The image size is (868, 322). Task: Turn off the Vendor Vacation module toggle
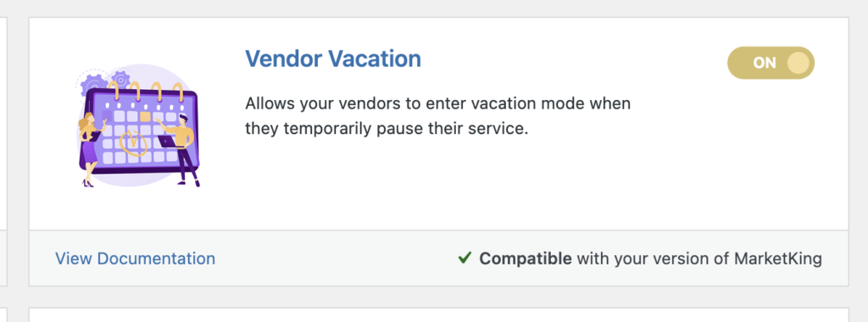(x=771, y=63)
